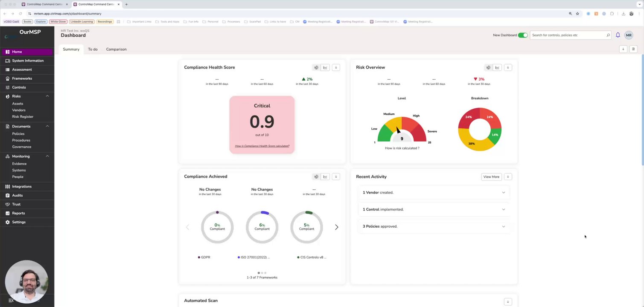Download the Recent Activity card
This screenshot has height=307, width=644.
pyautogui.click(x=508, y=177)
